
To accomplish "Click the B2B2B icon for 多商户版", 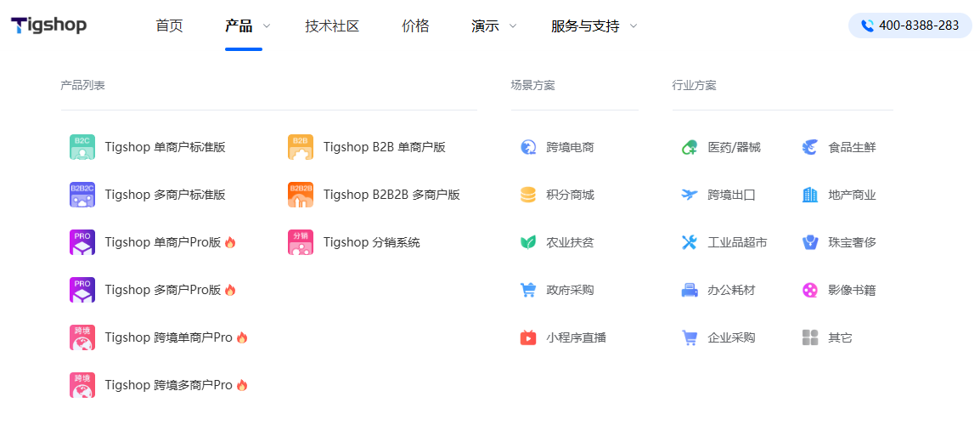I will [x=301, y=195].
